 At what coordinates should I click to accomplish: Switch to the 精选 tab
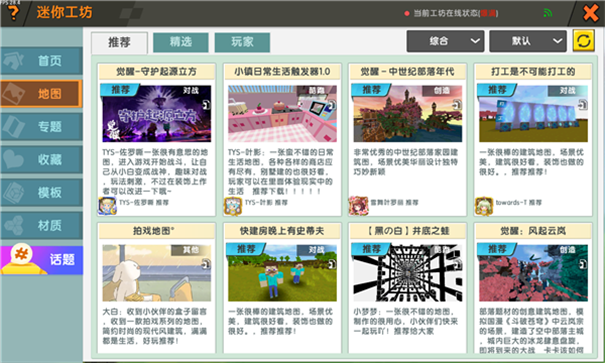(x=181, y=42)
